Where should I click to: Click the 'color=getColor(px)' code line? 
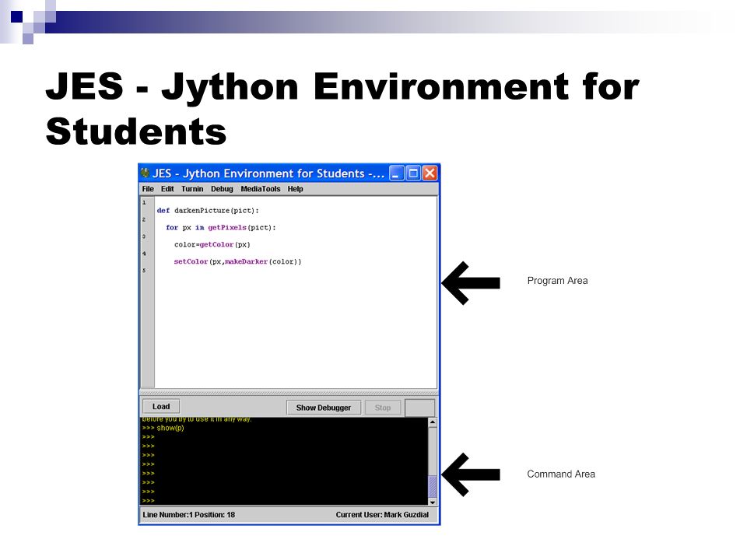point(212,245)
